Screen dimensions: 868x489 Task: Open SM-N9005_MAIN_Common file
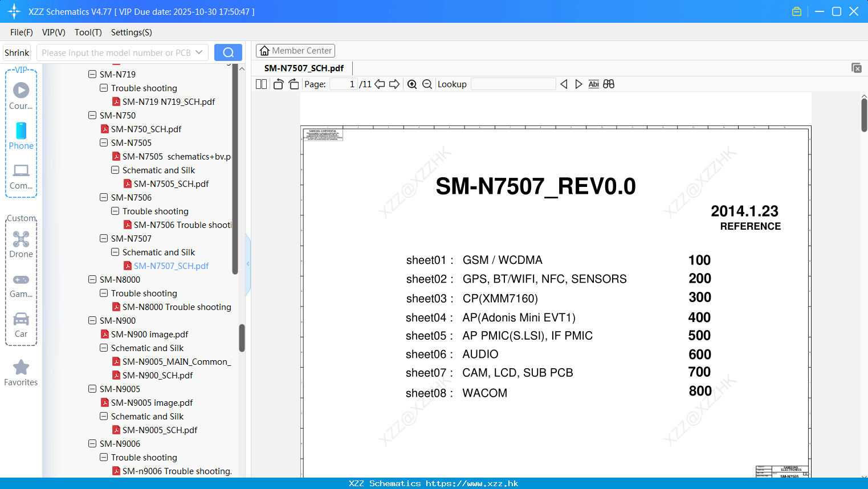pyautogui.click(x=171, y=361)
